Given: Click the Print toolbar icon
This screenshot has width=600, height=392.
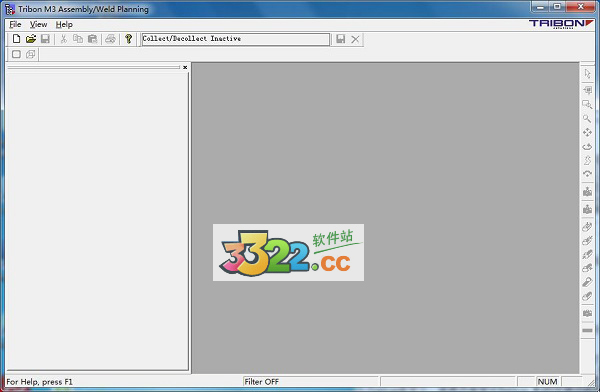Looking at the screenshot, I should coord(110,39).
